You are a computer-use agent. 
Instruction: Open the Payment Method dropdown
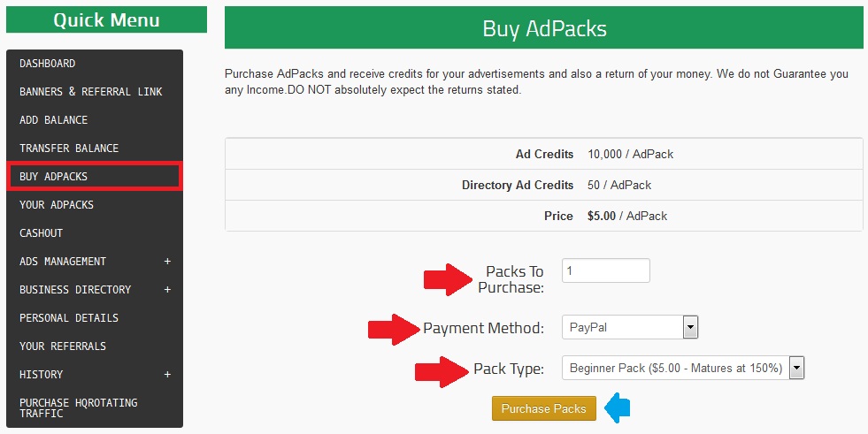pos(630,328)
